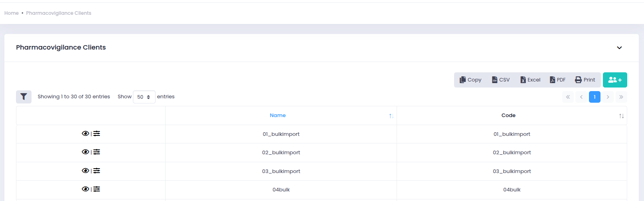Select page 1 in pagination
The image size is (644, 201).
[595, 97]
